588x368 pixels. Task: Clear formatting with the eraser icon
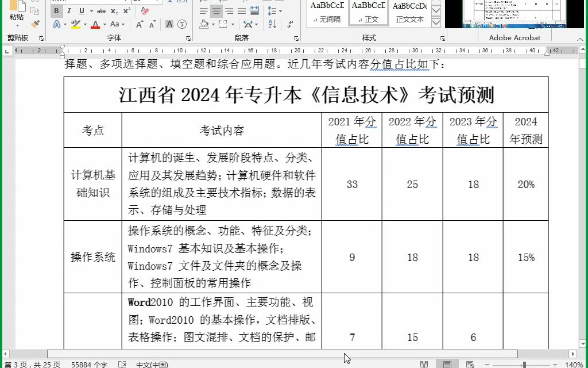click(x=145, y=10)
